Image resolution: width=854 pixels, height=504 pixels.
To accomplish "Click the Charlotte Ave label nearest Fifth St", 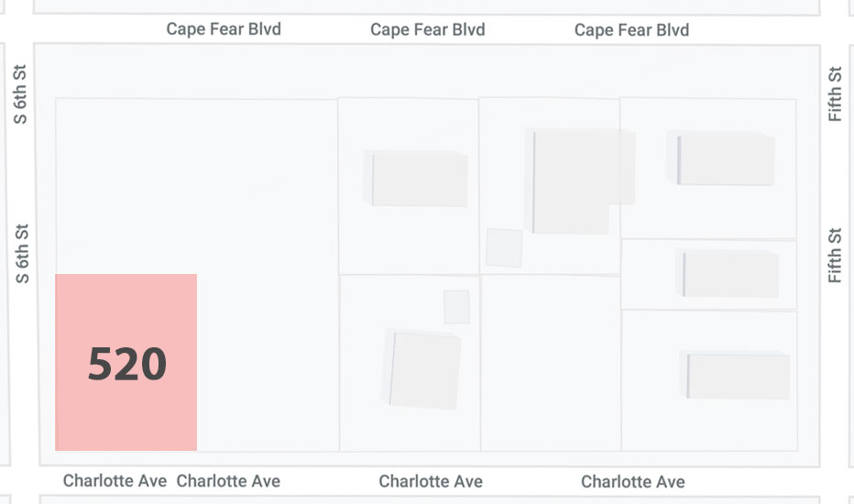I will point(633,482).
